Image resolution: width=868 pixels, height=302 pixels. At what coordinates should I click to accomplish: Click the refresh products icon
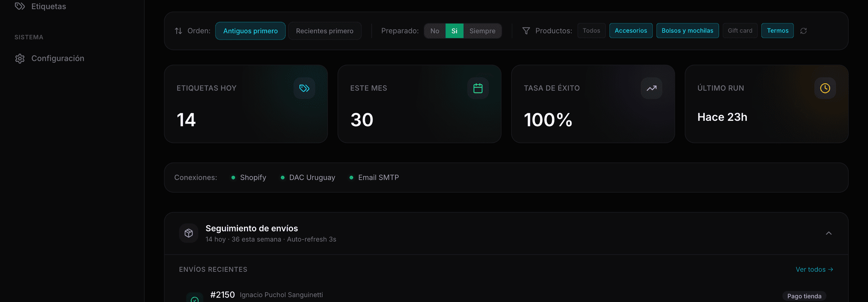(803, 31)
